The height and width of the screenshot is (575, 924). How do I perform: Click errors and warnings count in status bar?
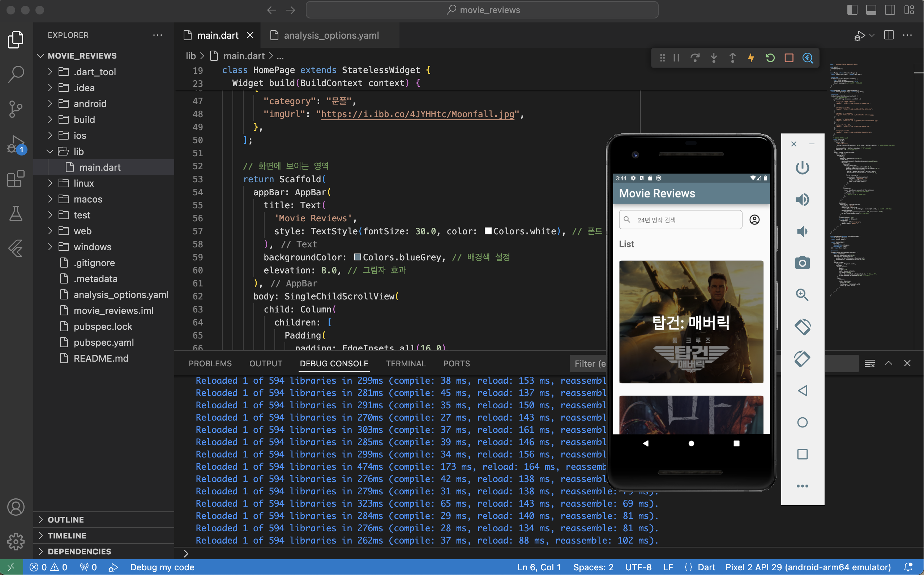pyautogui.click(x=48, y=567)
